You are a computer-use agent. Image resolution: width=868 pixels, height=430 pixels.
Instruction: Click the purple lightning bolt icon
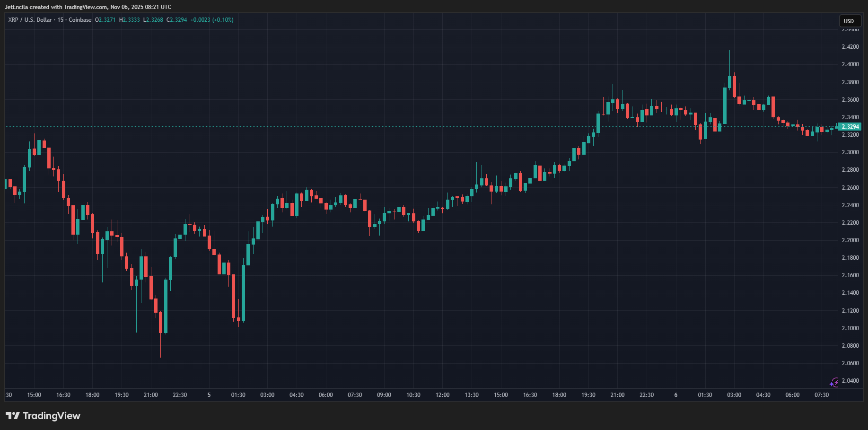click(x=834, y=382)
